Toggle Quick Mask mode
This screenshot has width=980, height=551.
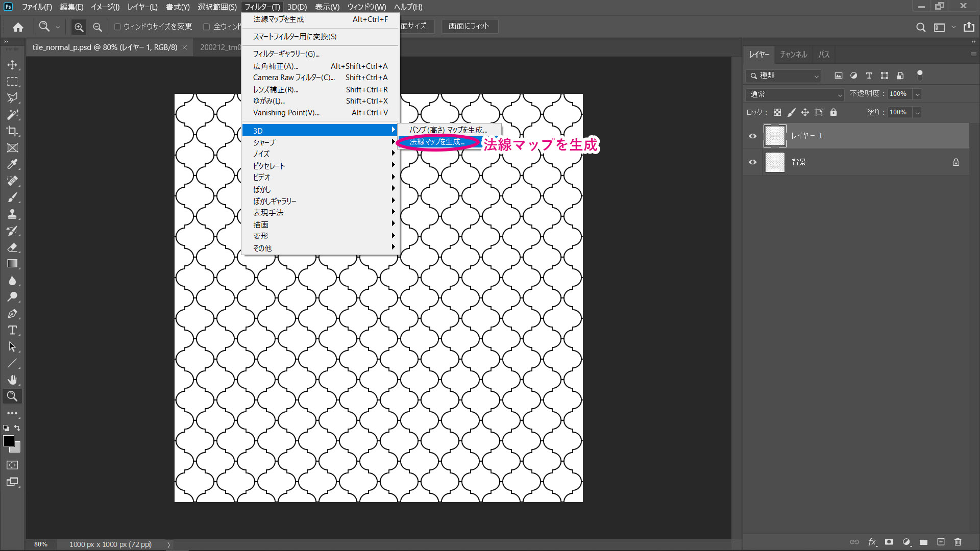tap(12, 465)
